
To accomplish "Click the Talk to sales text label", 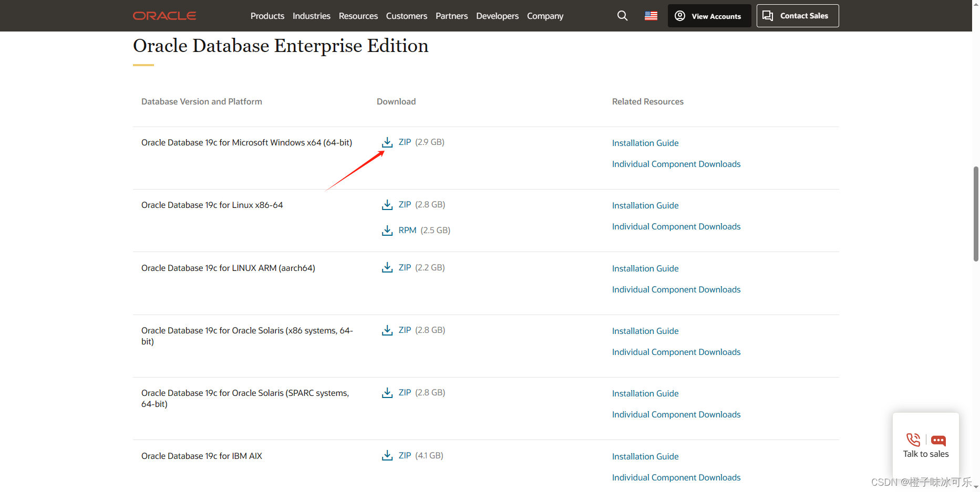I will pos(926,454).
